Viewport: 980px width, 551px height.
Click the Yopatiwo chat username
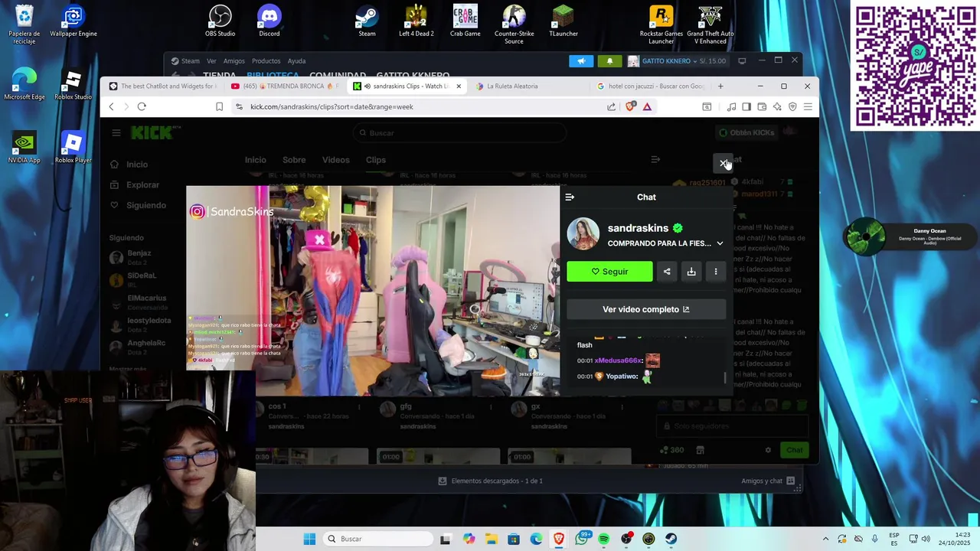[621, 377]
